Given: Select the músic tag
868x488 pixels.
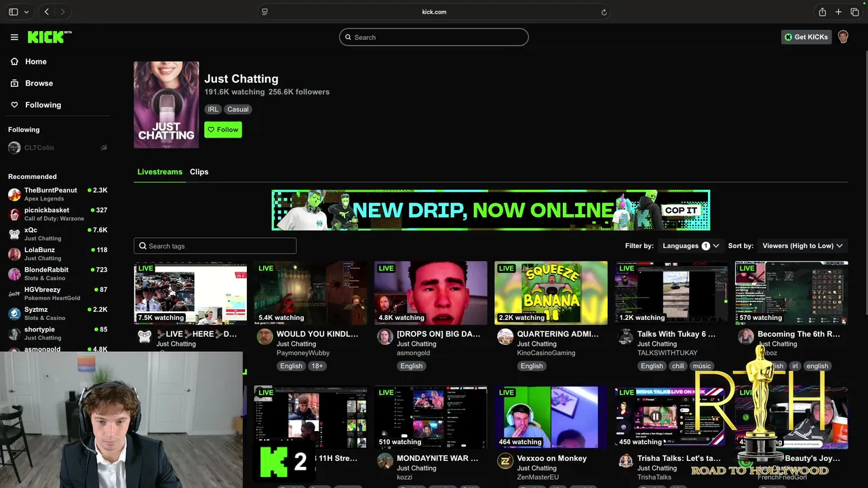Looking at the screenshot, I should point(701,366).
